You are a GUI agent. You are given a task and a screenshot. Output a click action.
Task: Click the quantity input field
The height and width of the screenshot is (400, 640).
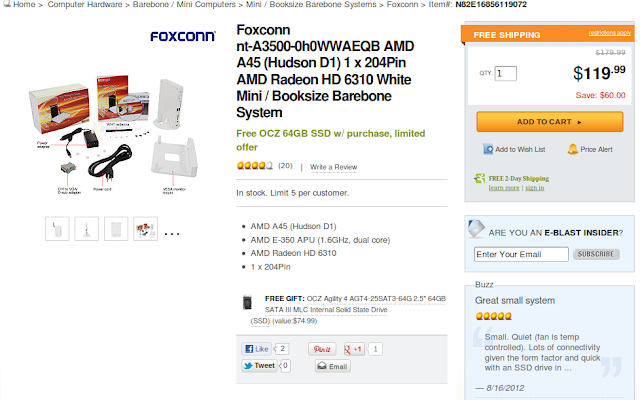[505, 73]
